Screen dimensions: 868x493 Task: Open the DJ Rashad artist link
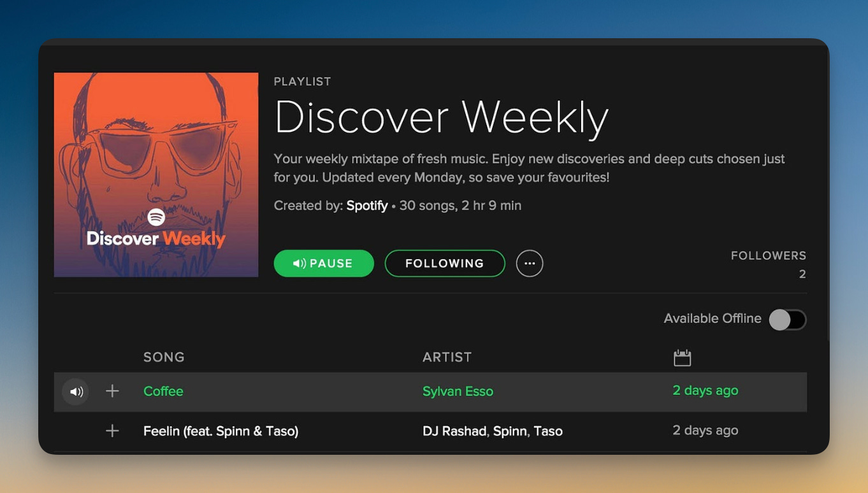coord(454,431)
